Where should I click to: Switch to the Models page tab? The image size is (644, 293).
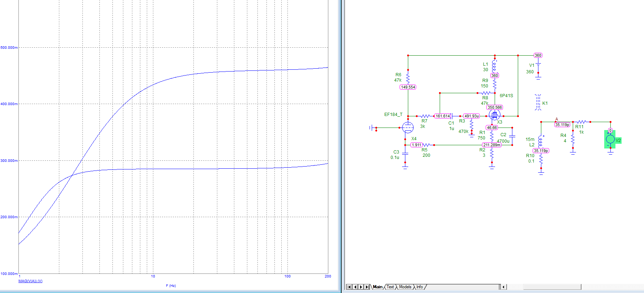pyautogui.click(x=405, y=287)
